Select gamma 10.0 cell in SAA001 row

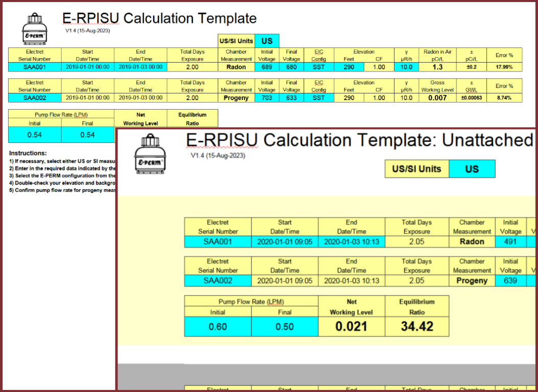[406, 67]
